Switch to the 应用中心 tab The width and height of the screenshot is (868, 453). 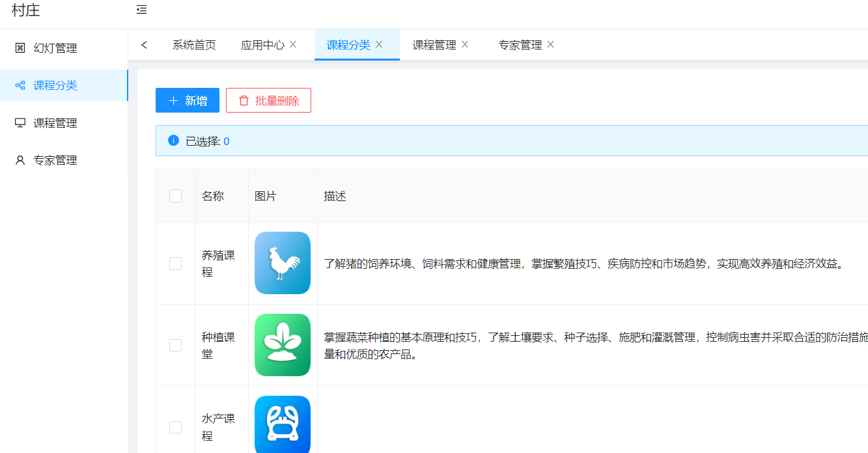point(263,44)
